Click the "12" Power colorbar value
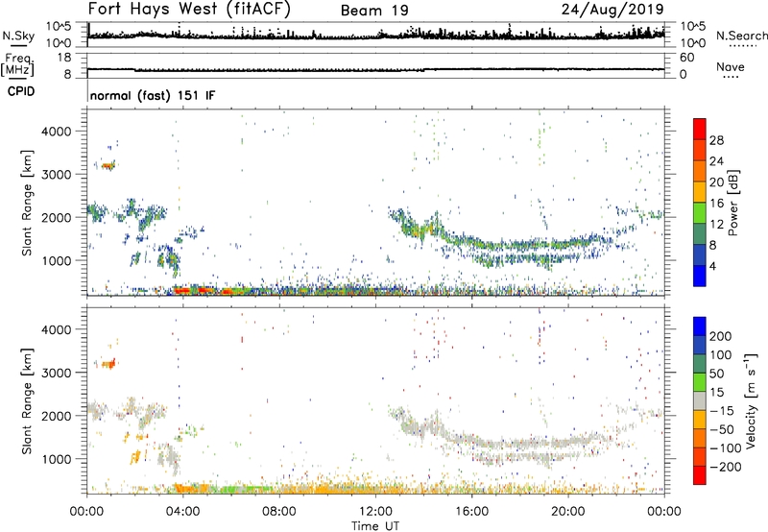Screen dimensions: 768x532 (x=716, y=225)
